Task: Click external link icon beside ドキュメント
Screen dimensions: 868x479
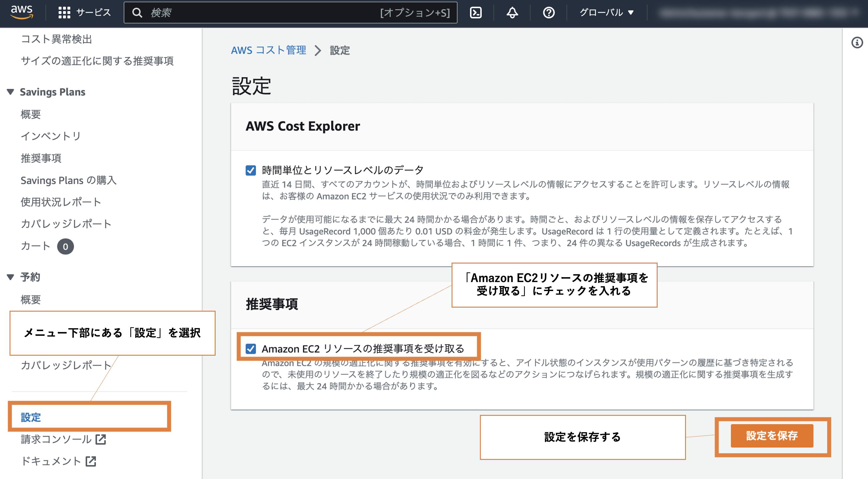Action: click(91, 461)
